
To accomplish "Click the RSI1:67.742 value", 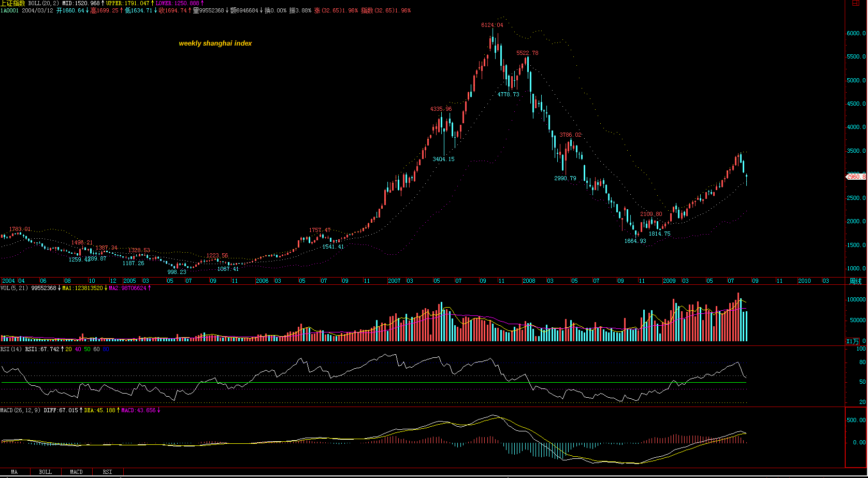I will (x=42, y=349).
